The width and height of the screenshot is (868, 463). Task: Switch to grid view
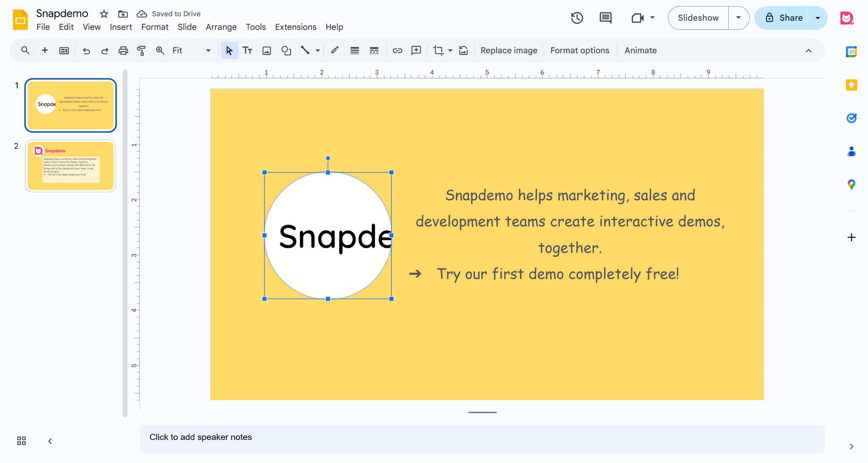pos(21,441)
